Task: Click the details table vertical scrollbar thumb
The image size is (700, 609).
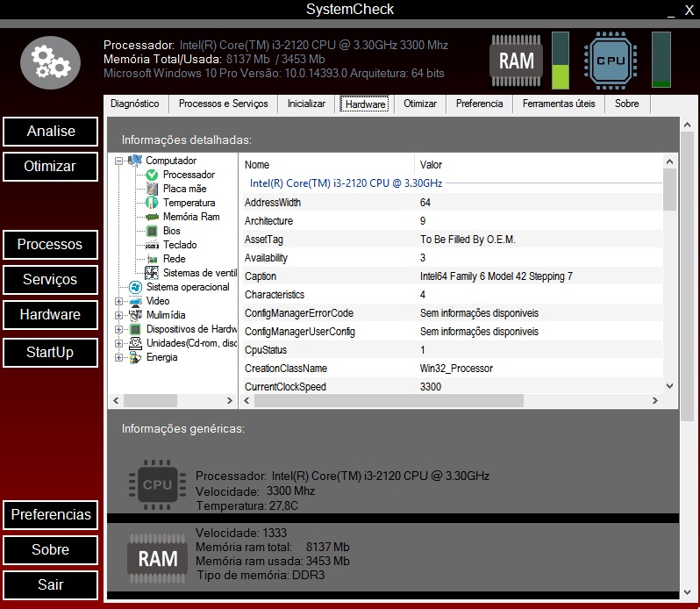Action: (669, 190)
